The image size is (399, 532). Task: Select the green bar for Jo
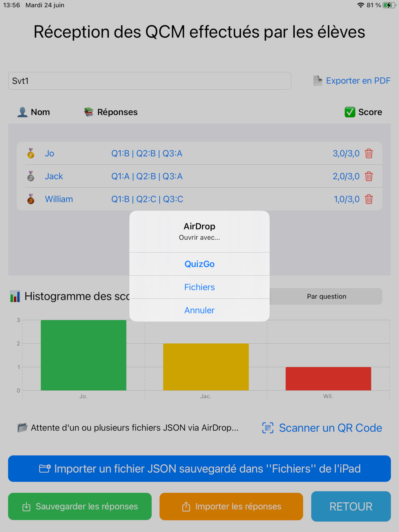pyautogui.click(x=84, y=355)
